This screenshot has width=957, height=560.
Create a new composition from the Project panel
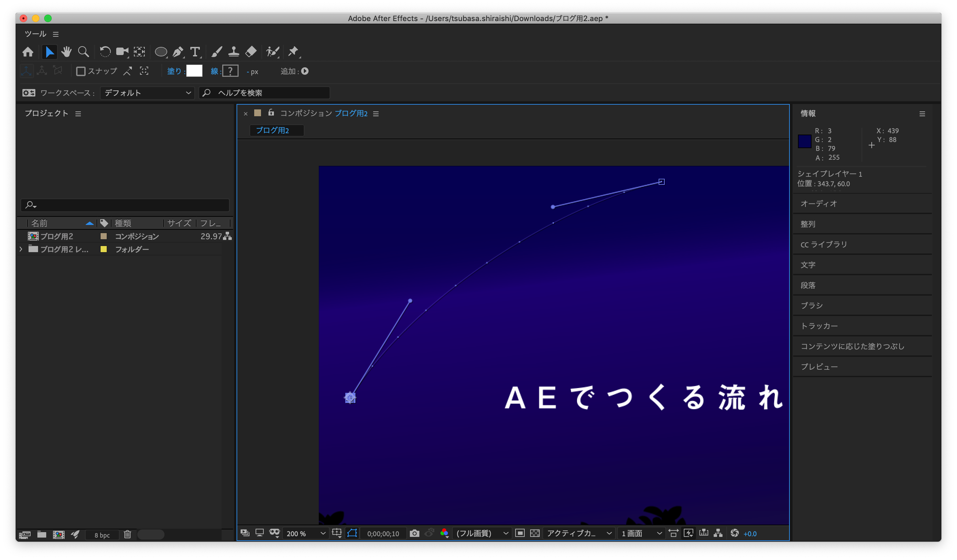pyautogui.click(x=58, y=535)
